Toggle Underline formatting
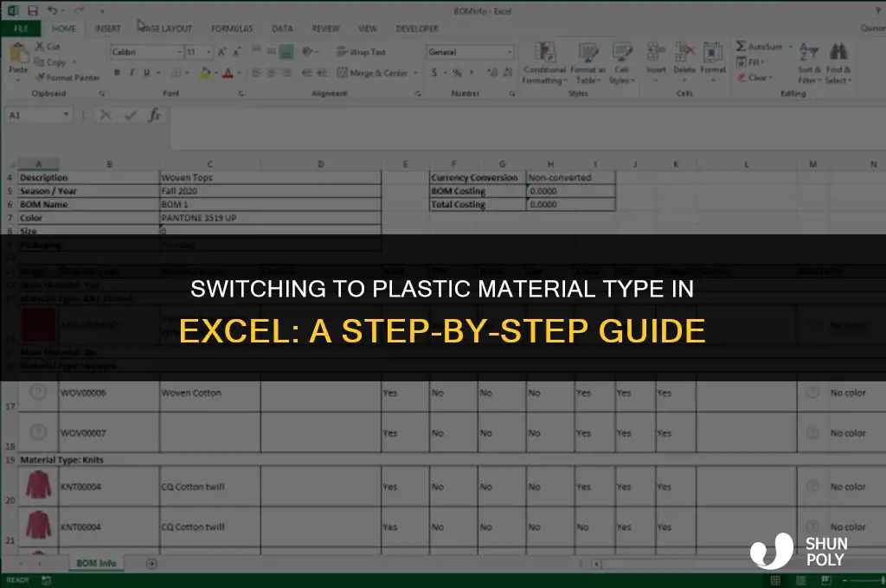886x588 pixels. click(x=147, y=73)
